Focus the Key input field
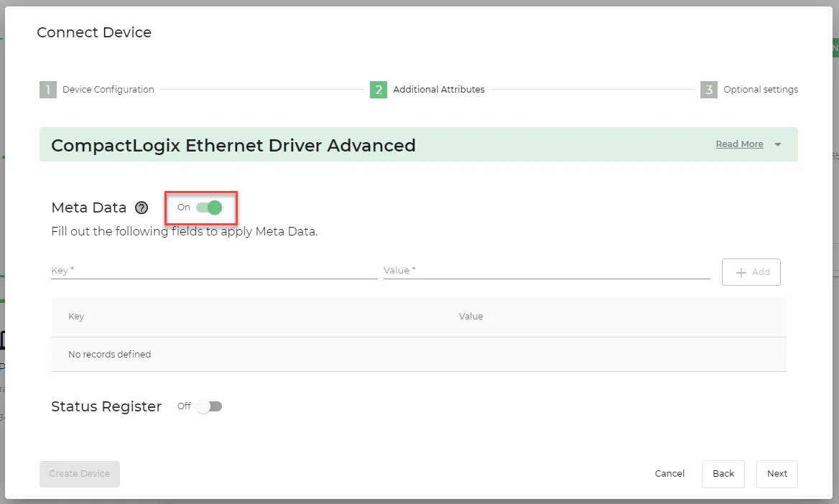This screenshot has height=504, width=839. (214, 270)
